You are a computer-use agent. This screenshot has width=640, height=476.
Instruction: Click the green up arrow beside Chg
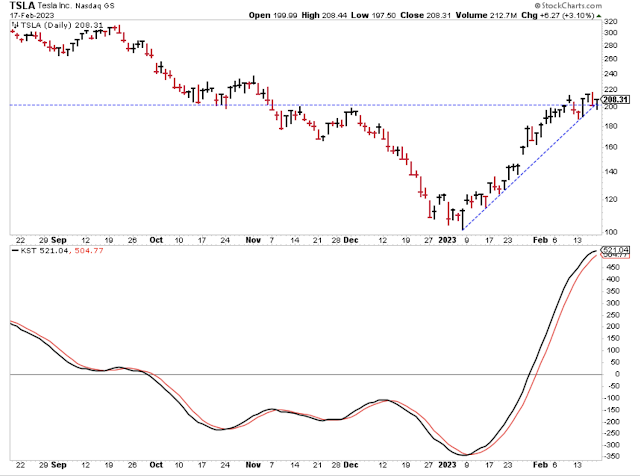point(599,16)
